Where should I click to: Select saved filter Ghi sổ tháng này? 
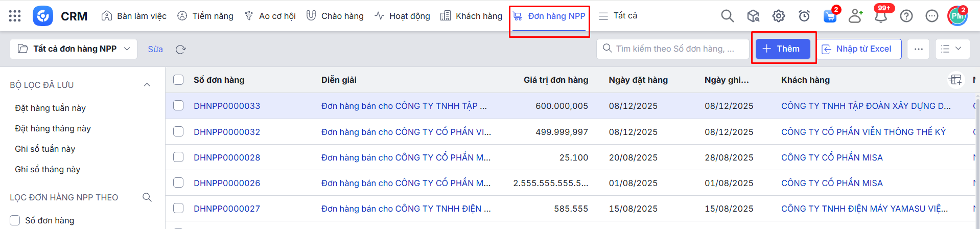[x=48, y=169]
